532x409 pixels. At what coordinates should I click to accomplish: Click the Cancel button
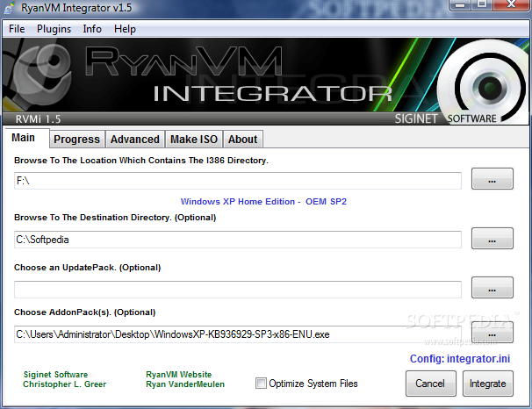pyautogui.click(x=430, y=384)
